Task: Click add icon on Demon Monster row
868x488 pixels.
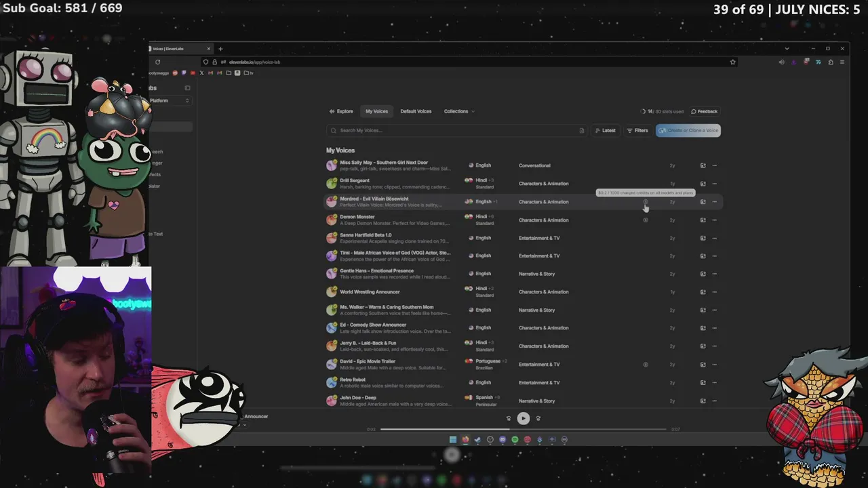Action: click(x=703, y=220)
